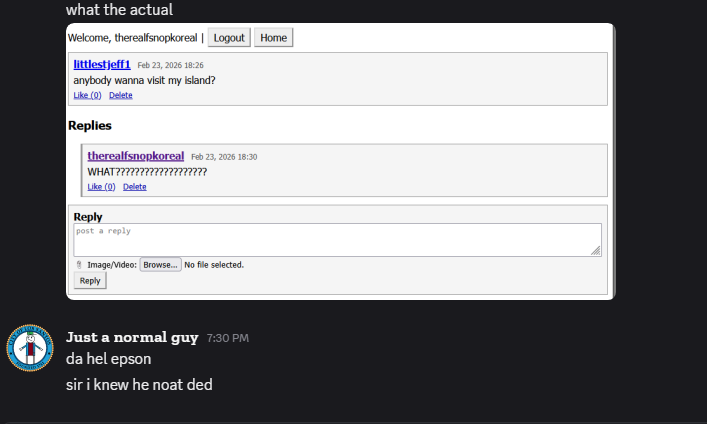Focus the post a reply text field
This screenshot has width=707, height=424.
[336, 240]
